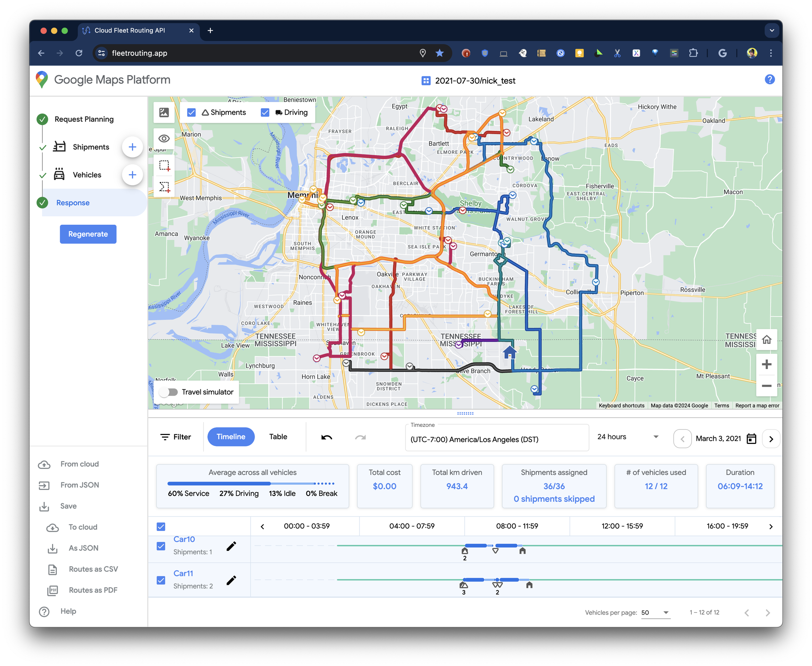This screenshot has height=666, width=812.
Task: Click Add new Shipment button
Action: tap(133, 147)
